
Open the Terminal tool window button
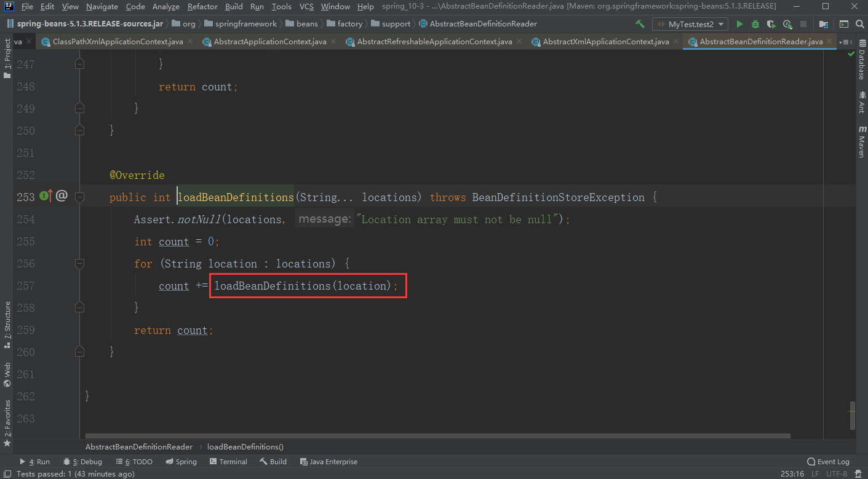point(228,461)
